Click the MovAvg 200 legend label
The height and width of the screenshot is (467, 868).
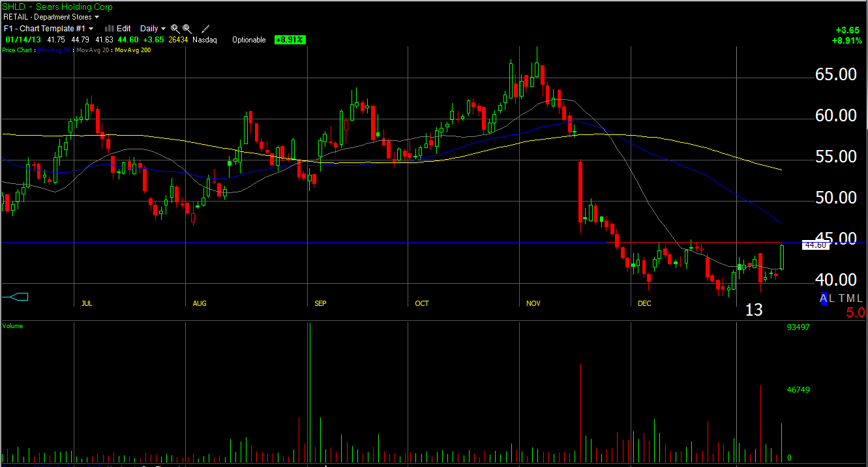point(133,50)
